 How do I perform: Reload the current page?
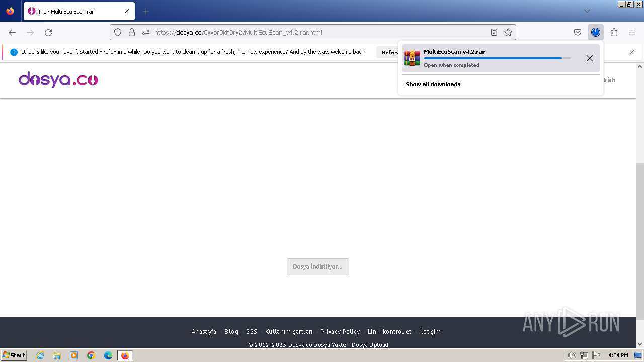[48, 32]
